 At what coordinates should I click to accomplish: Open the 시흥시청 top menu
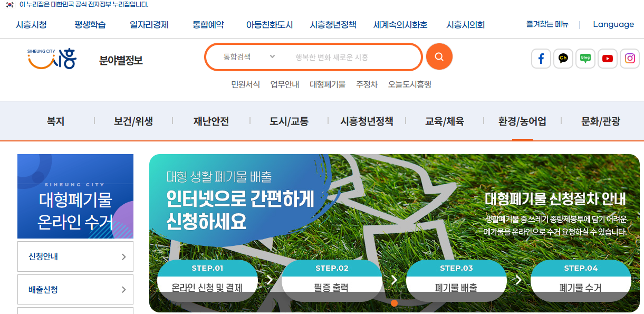pyautogui.click(x=31, y=25)
